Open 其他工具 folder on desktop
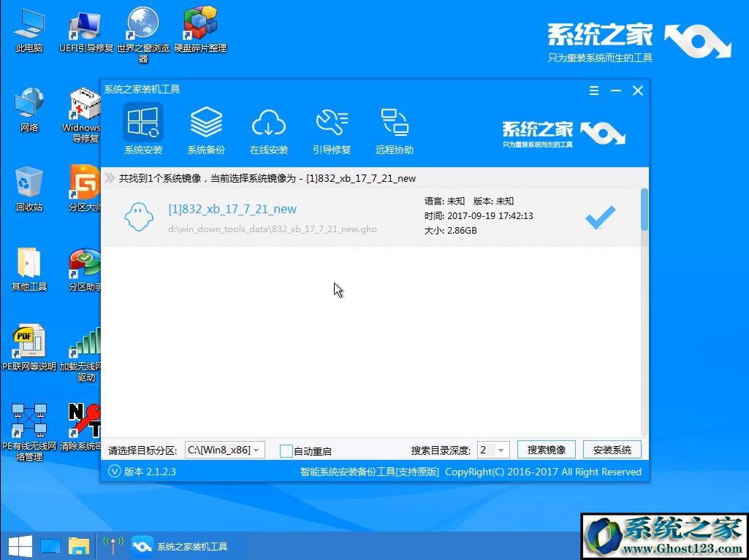The image size is (749, 560). tap(29, 269)
